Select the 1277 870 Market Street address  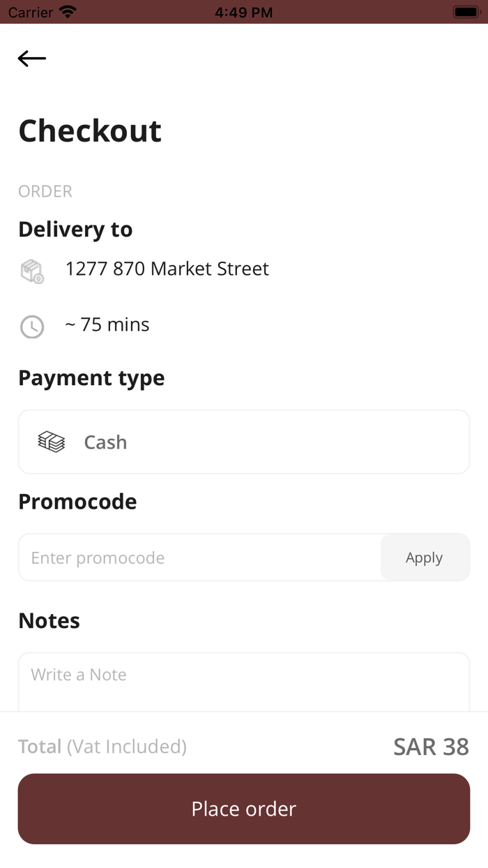point(167,269)
